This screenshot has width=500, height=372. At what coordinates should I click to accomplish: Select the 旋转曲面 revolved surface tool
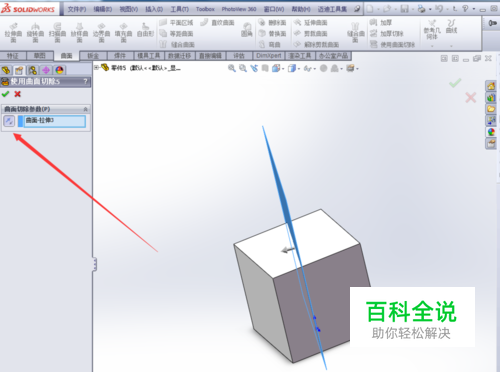[x=35, y=32]
